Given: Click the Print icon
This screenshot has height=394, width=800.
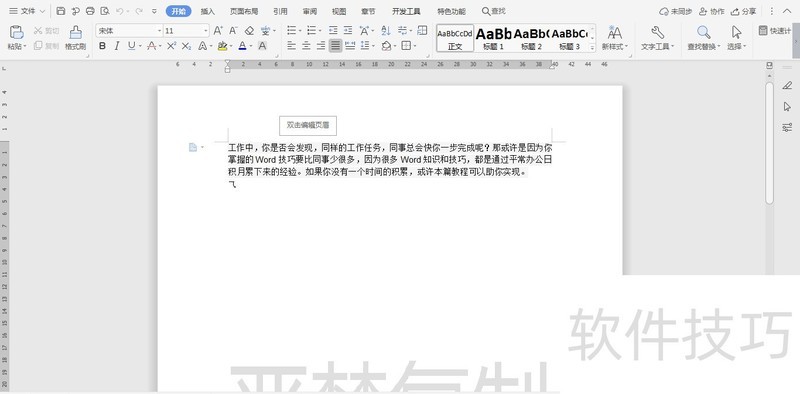Looking at the screenshot, I should click(x=90, y=11).
